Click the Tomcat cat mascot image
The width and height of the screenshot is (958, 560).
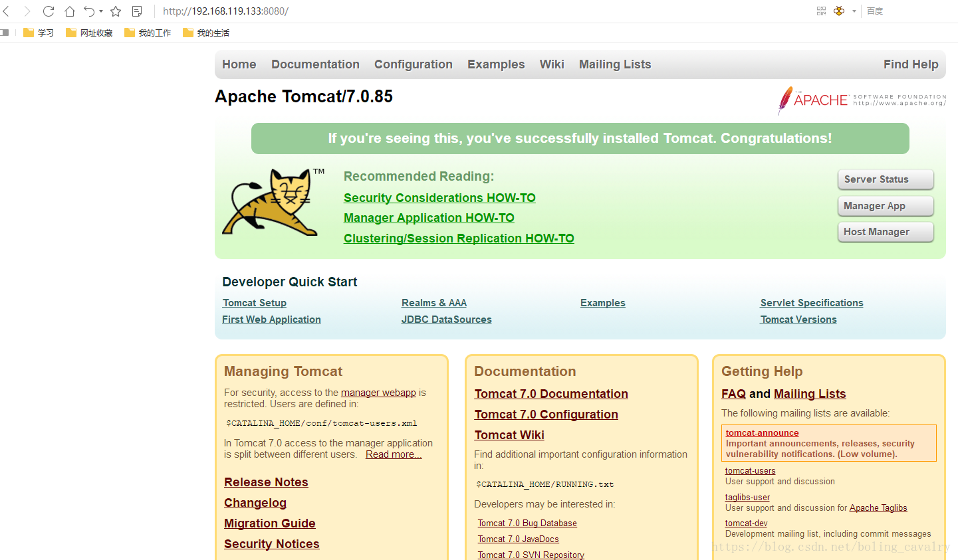point(273,201)
